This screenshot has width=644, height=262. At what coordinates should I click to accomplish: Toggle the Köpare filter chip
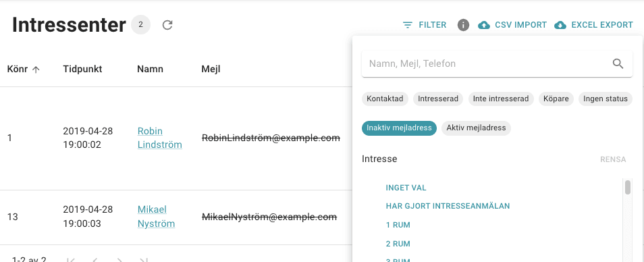[556, 99]
